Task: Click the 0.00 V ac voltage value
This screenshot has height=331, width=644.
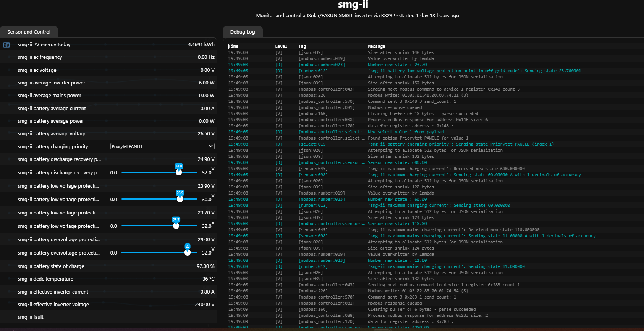Action: pyautogui.click(x=207, y=70)
